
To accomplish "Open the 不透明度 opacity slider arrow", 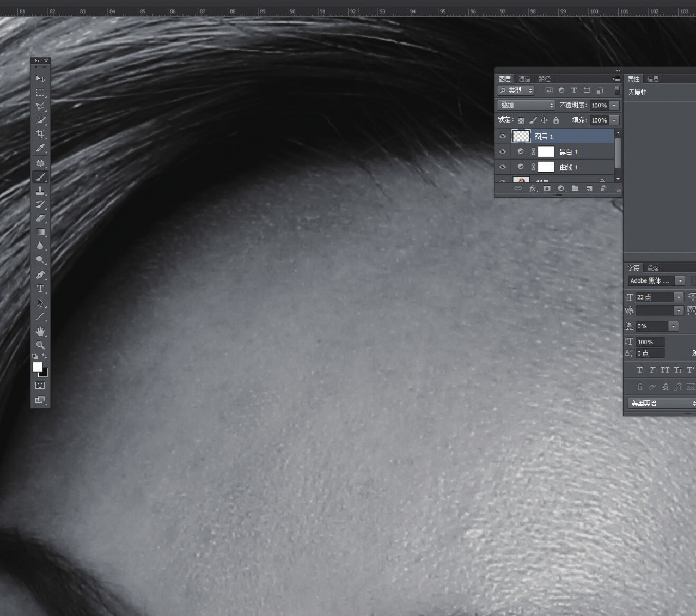I will (615, 105).
